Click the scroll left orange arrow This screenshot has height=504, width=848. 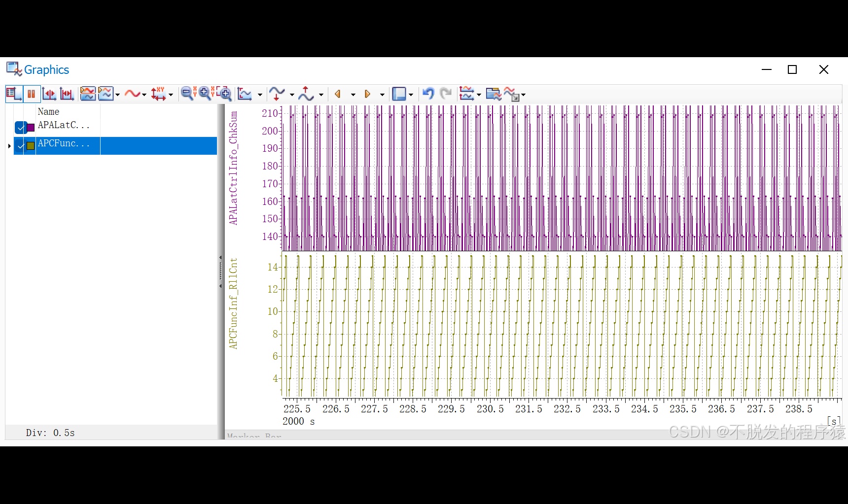tap(338, 94)
